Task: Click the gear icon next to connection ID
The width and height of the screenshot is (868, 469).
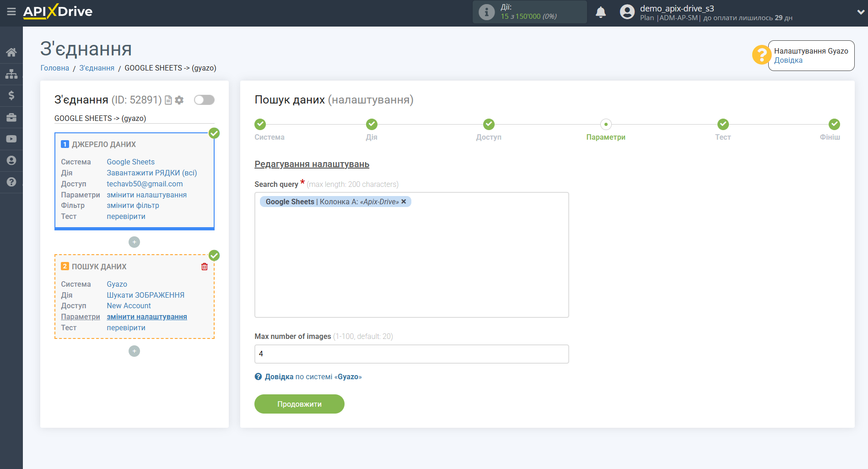Action: pos(179,100)
